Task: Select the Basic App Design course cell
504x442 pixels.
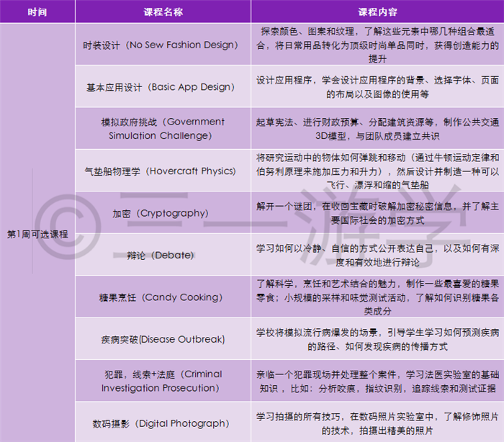Action: 163,86
